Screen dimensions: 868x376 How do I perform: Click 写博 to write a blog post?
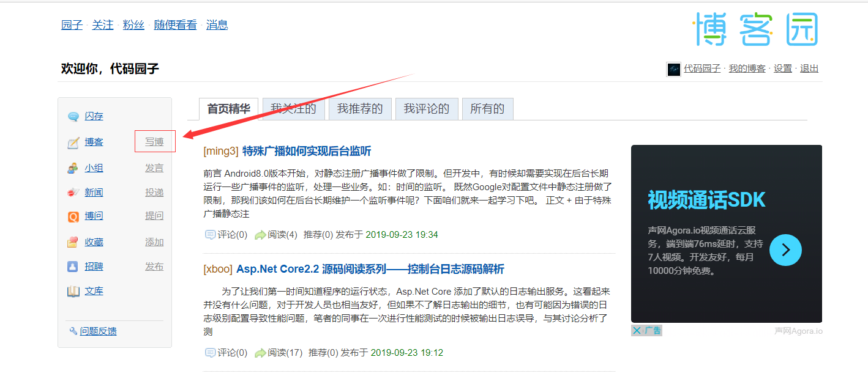click(x=154, y=142)
